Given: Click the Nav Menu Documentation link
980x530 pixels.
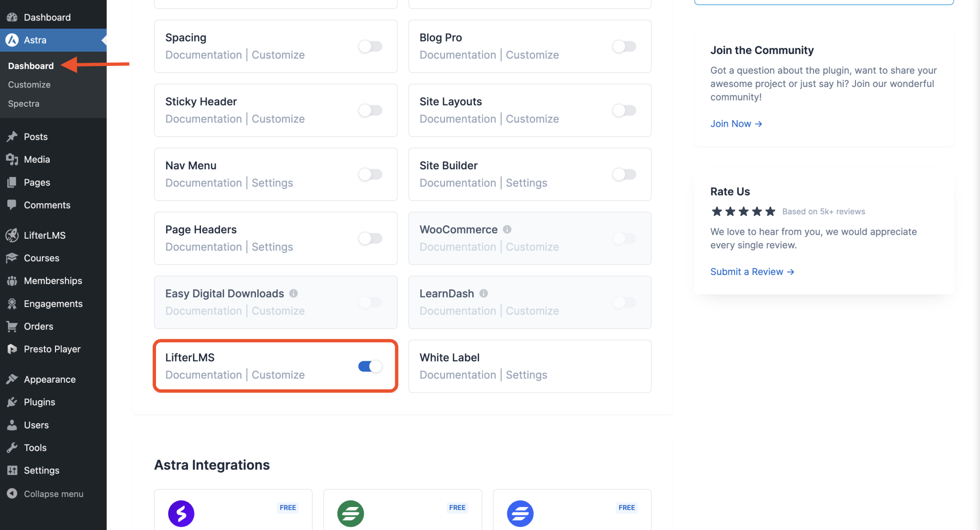Looking at the screenshot, I should tap(203, 183).
